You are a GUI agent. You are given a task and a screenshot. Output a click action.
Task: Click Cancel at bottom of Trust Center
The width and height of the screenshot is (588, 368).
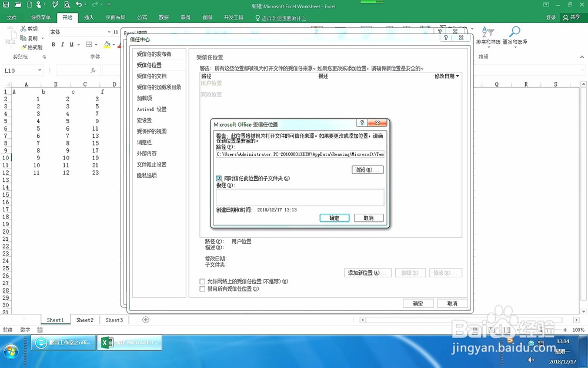[452, 303]
